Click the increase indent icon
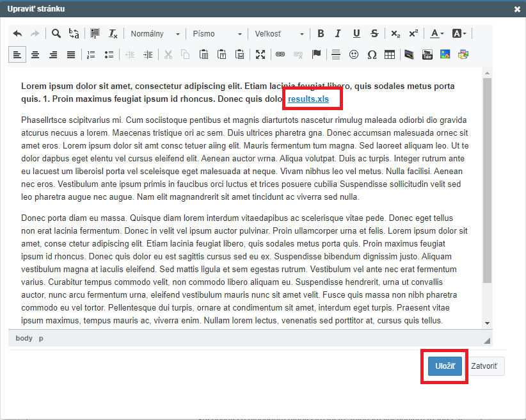 point(148,54)
